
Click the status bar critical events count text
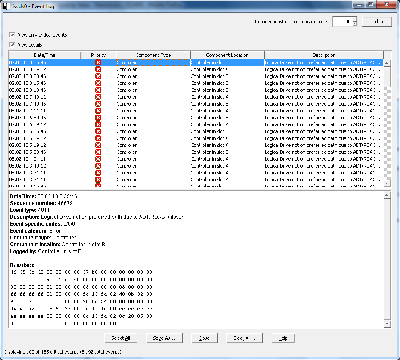coord(63,352)
